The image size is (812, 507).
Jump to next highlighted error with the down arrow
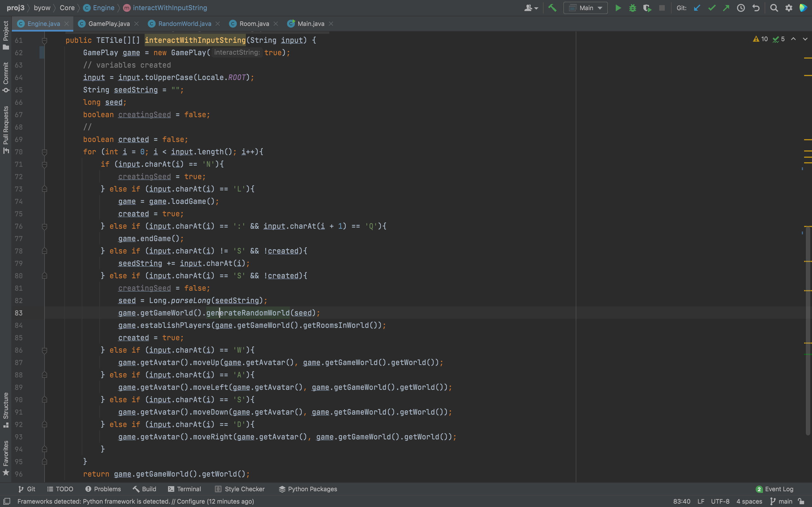coord(805,39)
